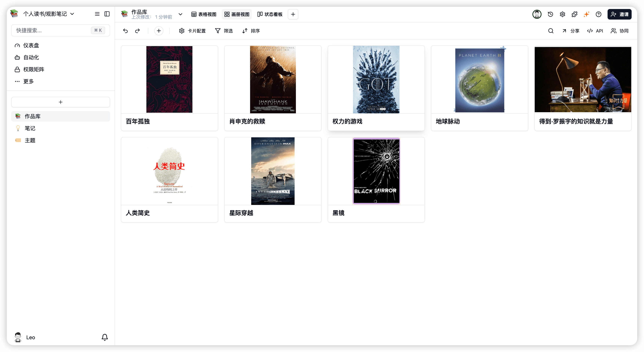The width and height of the screenshot is (644, 352).
Task: Open the history clock icon
Action: pos(550,14)
